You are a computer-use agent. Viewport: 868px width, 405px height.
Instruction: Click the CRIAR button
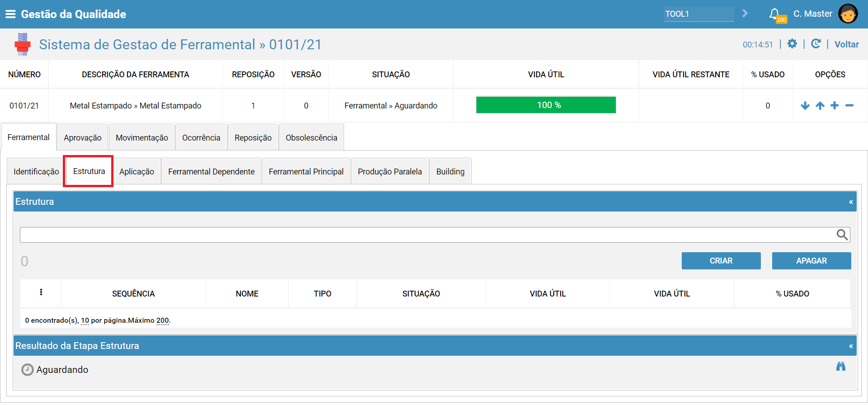pos(721,261)
